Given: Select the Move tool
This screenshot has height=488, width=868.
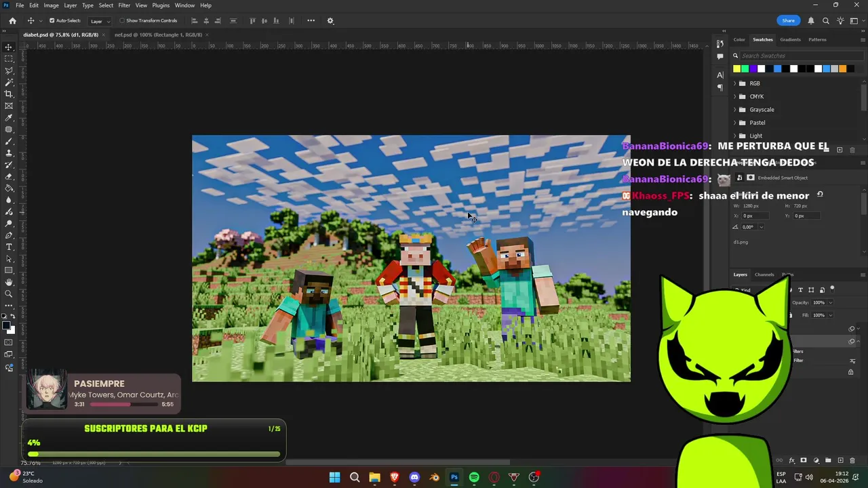Looking at the screenshot, I should [x=9, y=47].
